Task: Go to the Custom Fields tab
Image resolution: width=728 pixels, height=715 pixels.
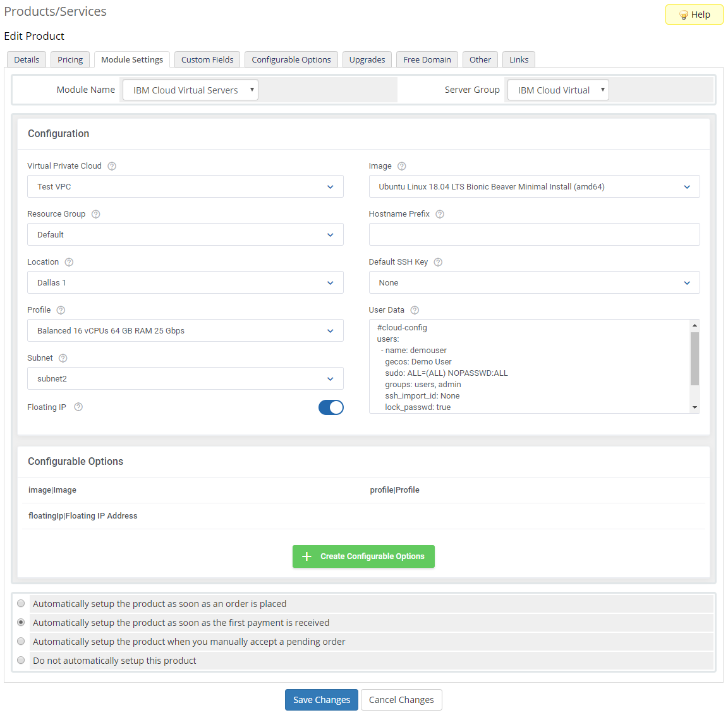Action: pos(207,59)
